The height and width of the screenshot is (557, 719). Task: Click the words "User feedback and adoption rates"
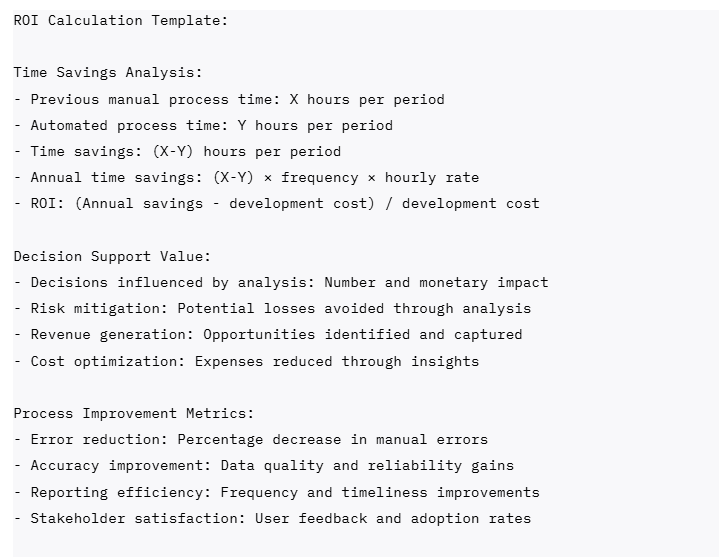point(393,517)
